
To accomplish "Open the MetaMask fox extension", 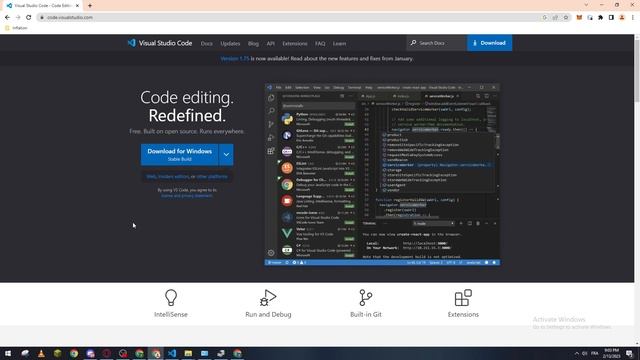I will [x=579, y=18].
